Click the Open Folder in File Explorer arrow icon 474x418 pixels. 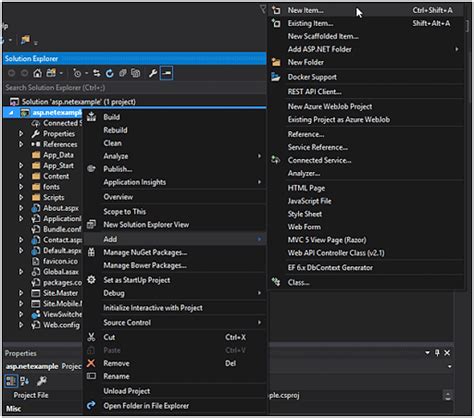pos(91,405)
